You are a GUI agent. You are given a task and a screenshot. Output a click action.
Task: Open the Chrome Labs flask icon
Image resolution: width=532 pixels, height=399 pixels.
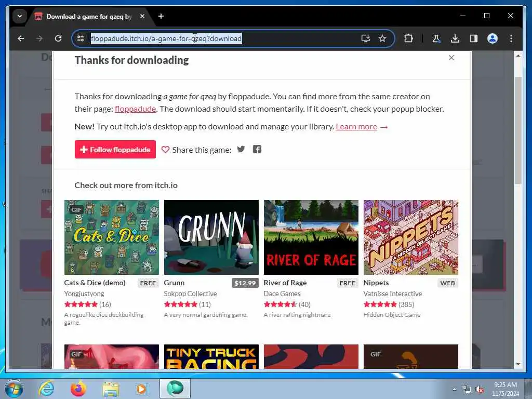tap(436, 38)
